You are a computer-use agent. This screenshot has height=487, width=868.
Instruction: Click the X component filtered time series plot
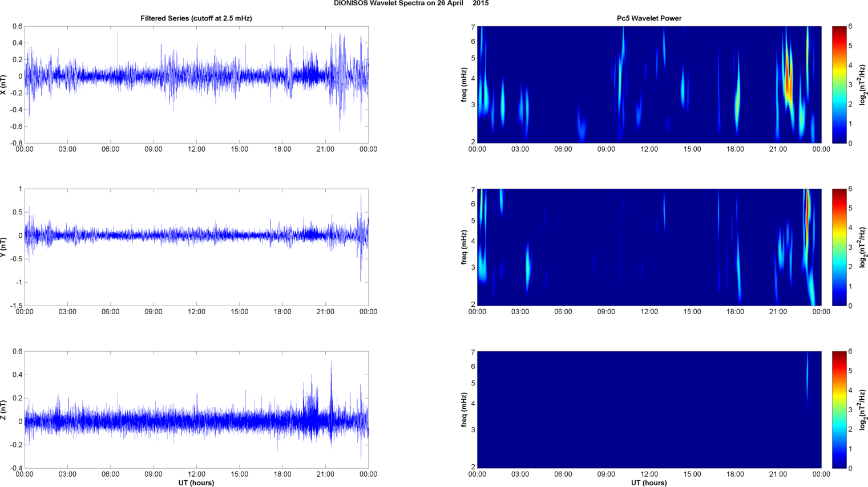(196, 84)
